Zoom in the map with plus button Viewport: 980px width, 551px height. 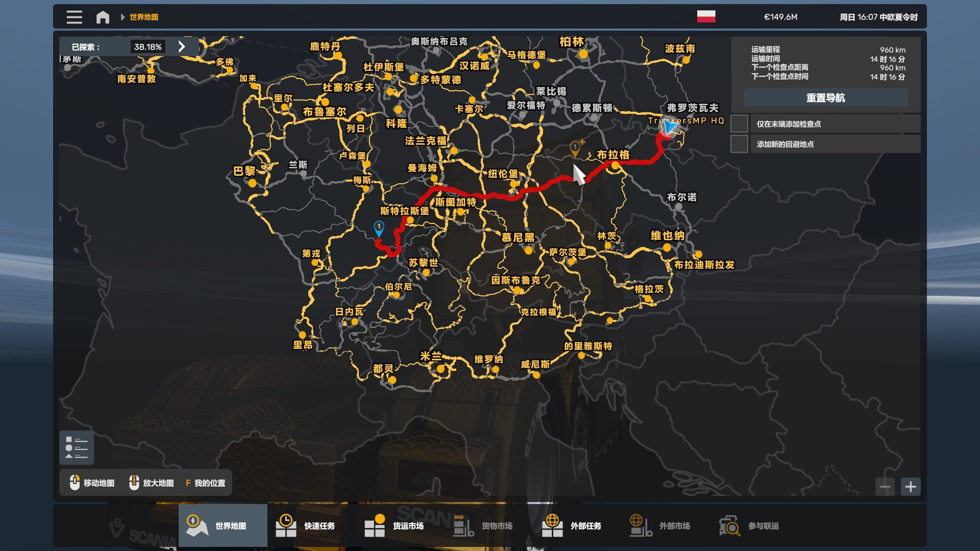911,487
